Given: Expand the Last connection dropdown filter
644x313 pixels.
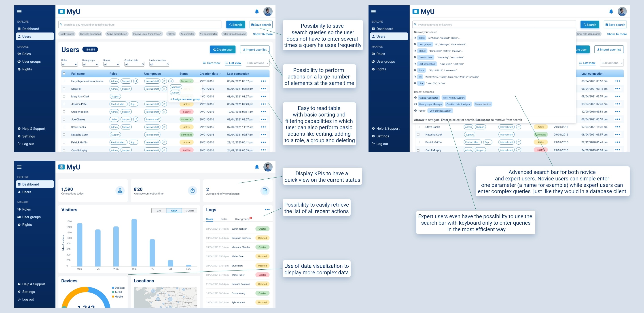Looking at the screenshot, I should (x=158, y=64).
